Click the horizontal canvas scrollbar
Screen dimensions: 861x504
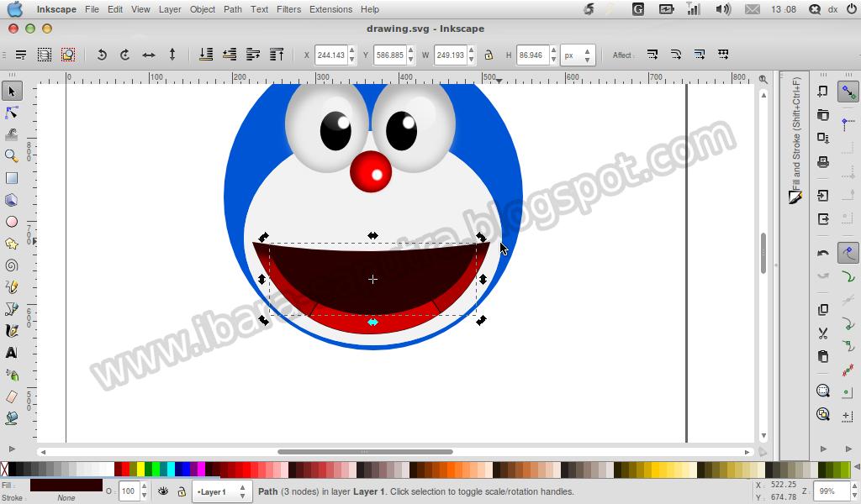click(365, 452)
